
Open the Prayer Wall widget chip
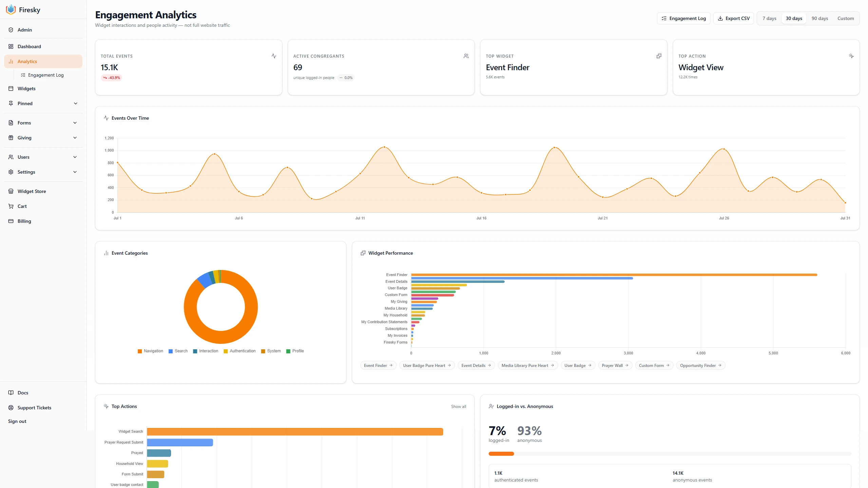coord(615,366)
